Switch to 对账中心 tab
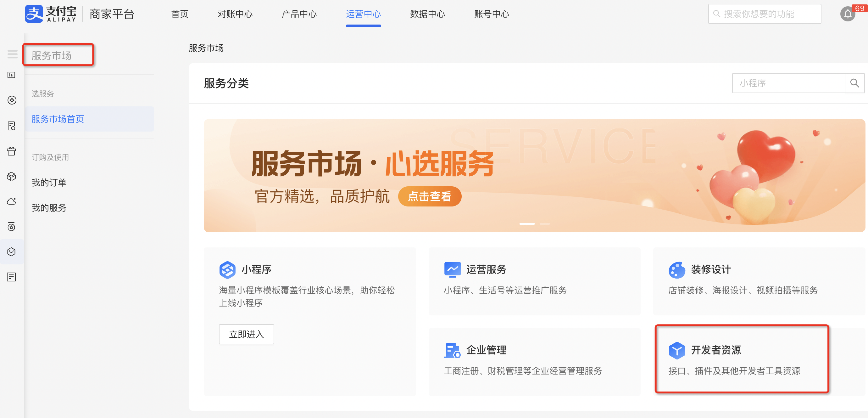 [235, 14]
